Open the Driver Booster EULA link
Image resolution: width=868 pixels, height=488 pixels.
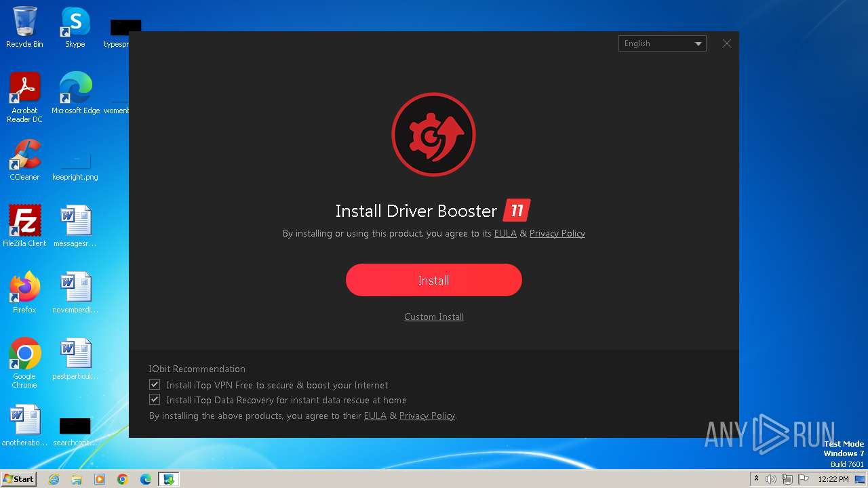click(x=505, y=233)
